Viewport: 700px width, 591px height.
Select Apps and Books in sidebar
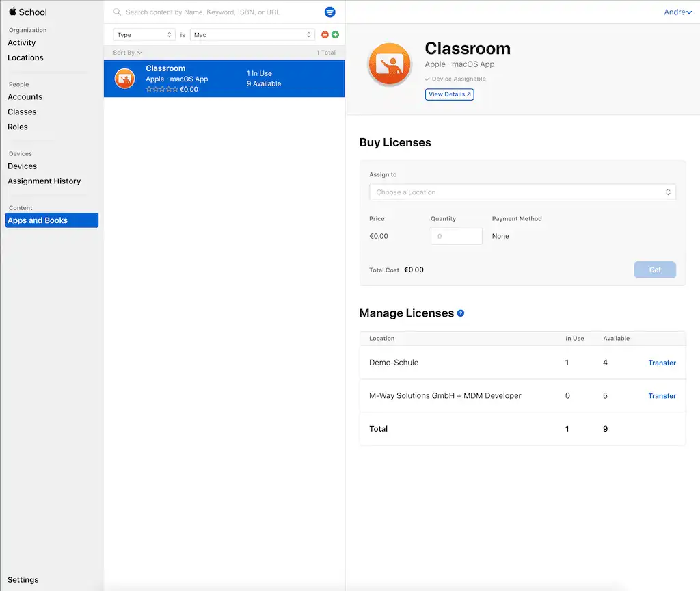click(52, 220)
